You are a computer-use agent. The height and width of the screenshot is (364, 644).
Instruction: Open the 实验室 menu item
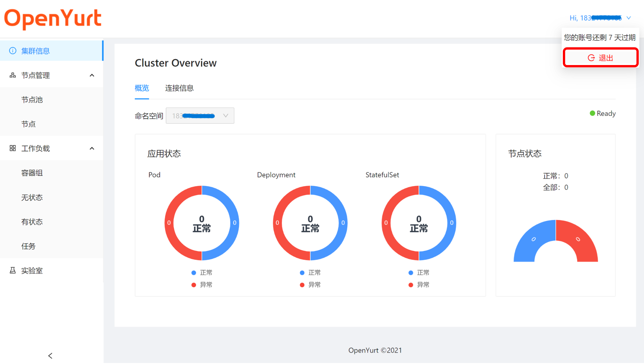click(x=52, y=270)
